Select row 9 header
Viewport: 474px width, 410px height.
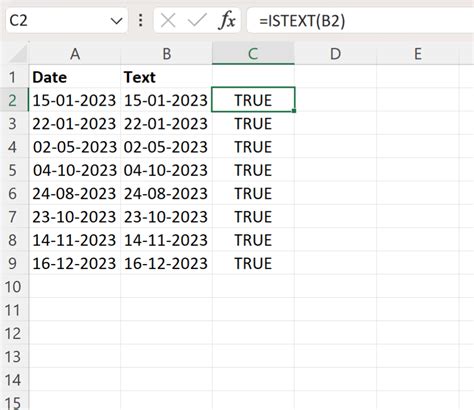click(x=13, y=263)
